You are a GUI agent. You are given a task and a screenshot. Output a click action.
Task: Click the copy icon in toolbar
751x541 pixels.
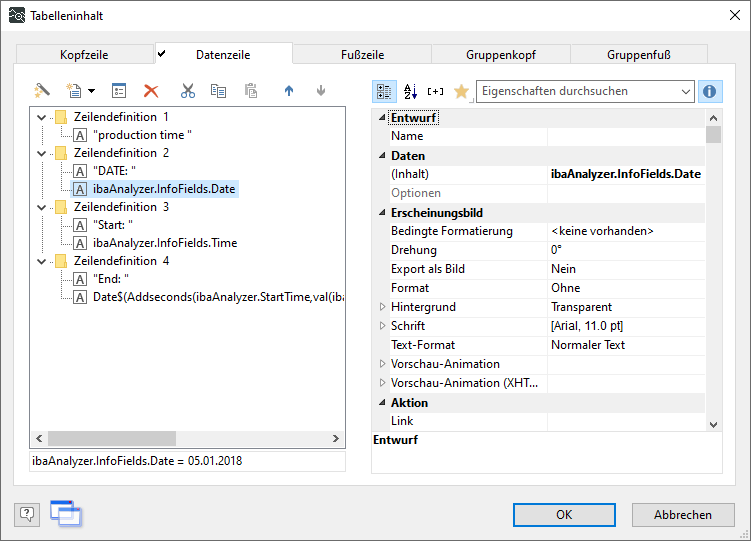pyautogui.click(x=218, y=90)
